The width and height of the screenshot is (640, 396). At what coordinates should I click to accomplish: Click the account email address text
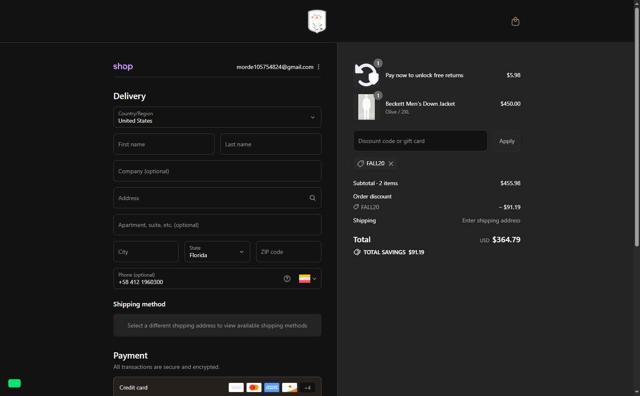coord(275,67)
